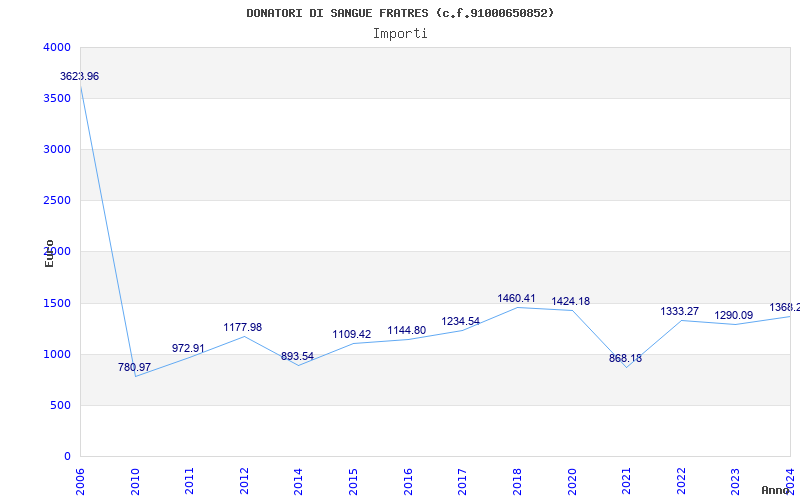
Task: Click the x-axis year 2016
Action: pos(408,482)
